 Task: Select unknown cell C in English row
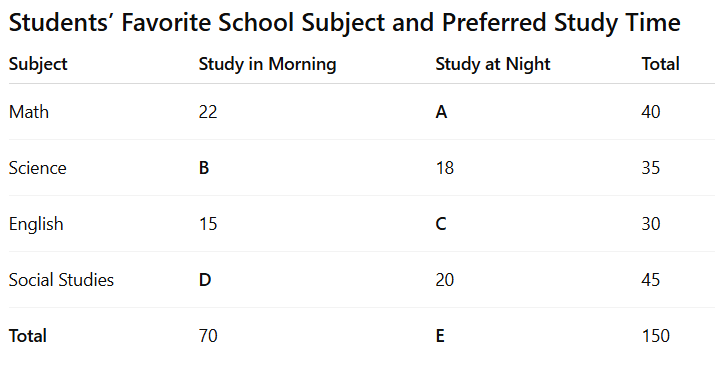(440, 224)
